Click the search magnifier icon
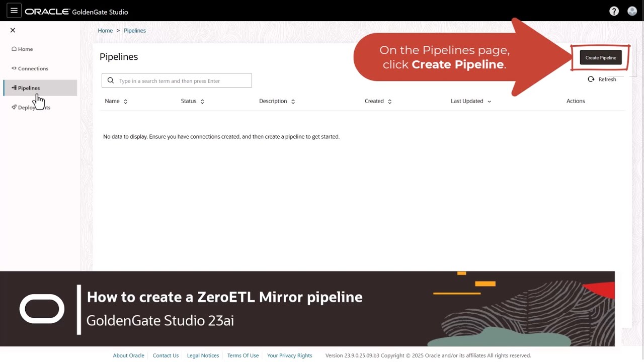644x362 pixels. pyautogui.click(x=111, y=80)
